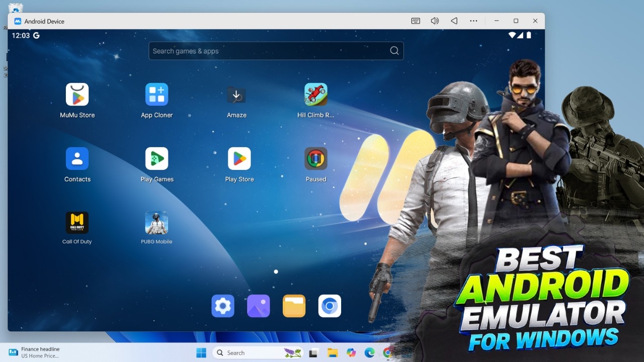Screen dimensions: 644x362
Task: Open the Task View icon on taskbar
Action: point(313,353)
